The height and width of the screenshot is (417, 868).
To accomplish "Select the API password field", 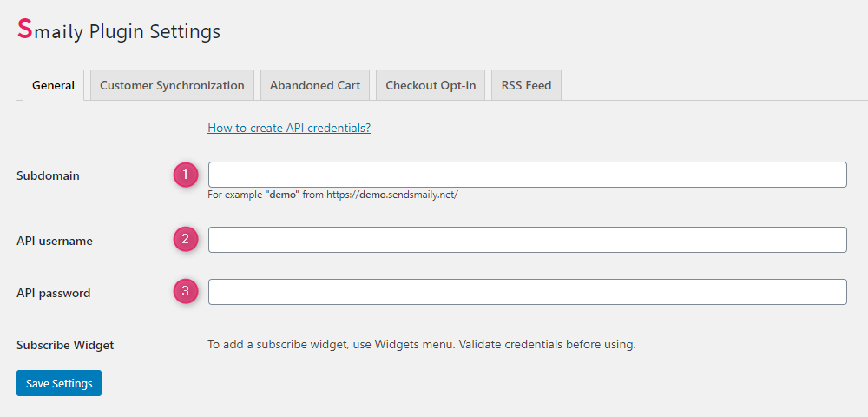I will pyautogui.click(x=527, y=292).
